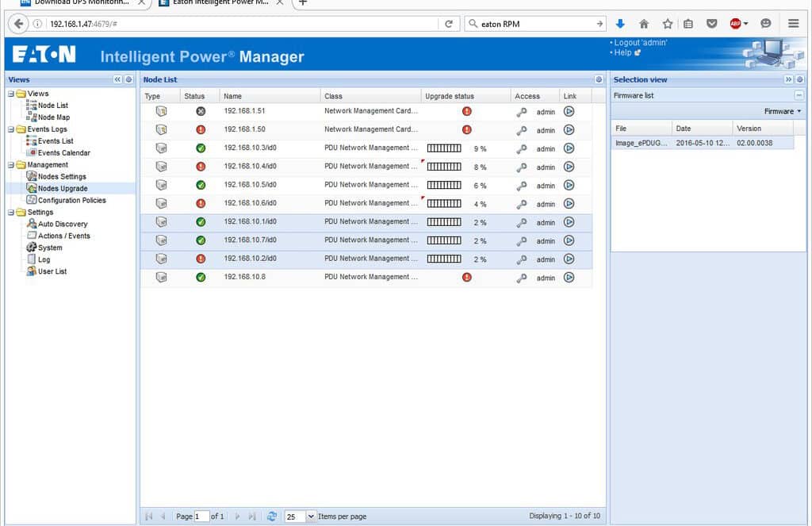Screen dimensions: 812x526
Task: Open browser home page
Action: pyautogui.click(x=644, y=24)
